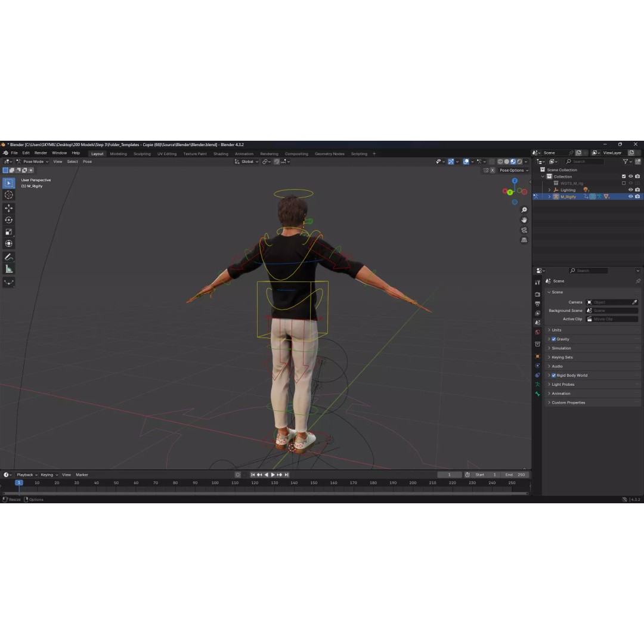Image resolution: width=644 pixels, height=644 pixels.
Task: Switch to the Shading workspace tab
Action: click(221, 154)
